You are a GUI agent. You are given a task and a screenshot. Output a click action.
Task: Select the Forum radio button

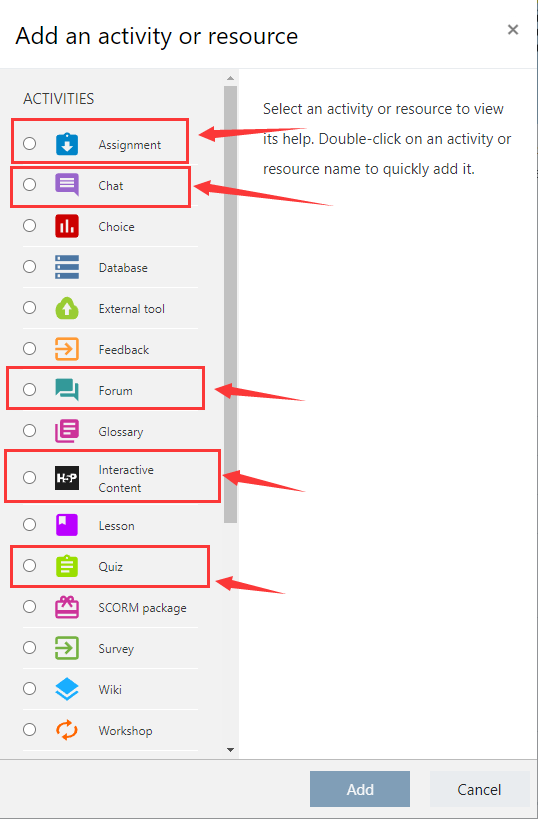[30, 389]
